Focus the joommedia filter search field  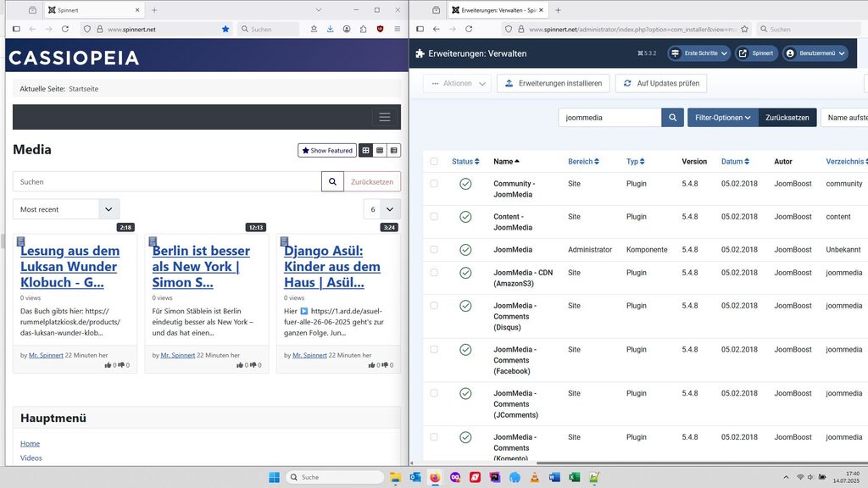[610, 117]
